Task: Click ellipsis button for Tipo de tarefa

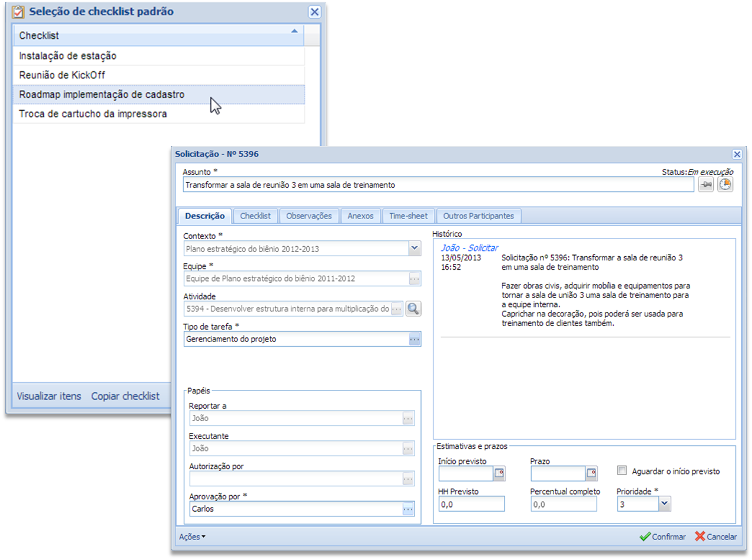Action: click(x=415, y=339)
